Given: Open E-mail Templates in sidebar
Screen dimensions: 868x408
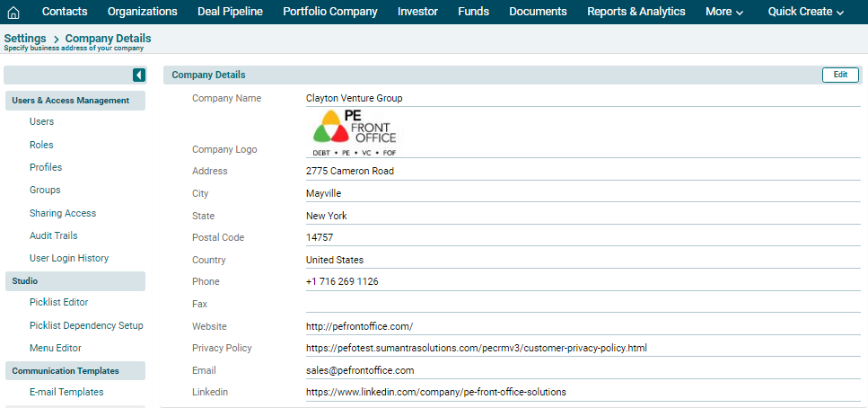Looking at the screenshot, I should click(66, 392).
